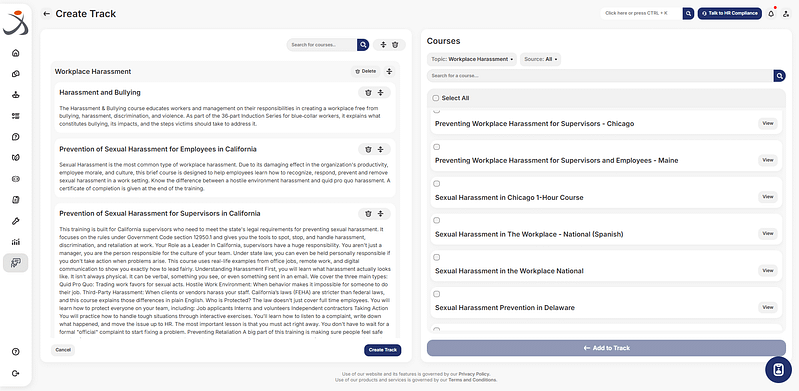Open the Privacy Policy link
799x391 pixels.
pos(474,374)
